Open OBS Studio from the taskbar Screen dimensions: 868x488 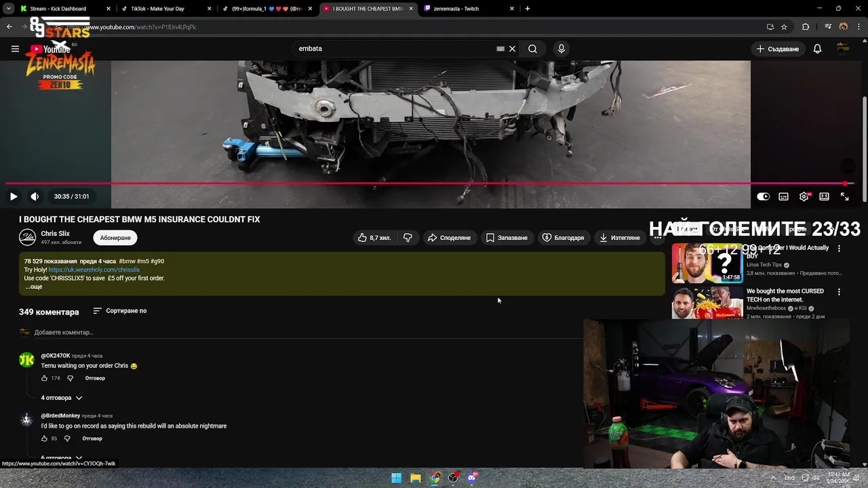453,478
